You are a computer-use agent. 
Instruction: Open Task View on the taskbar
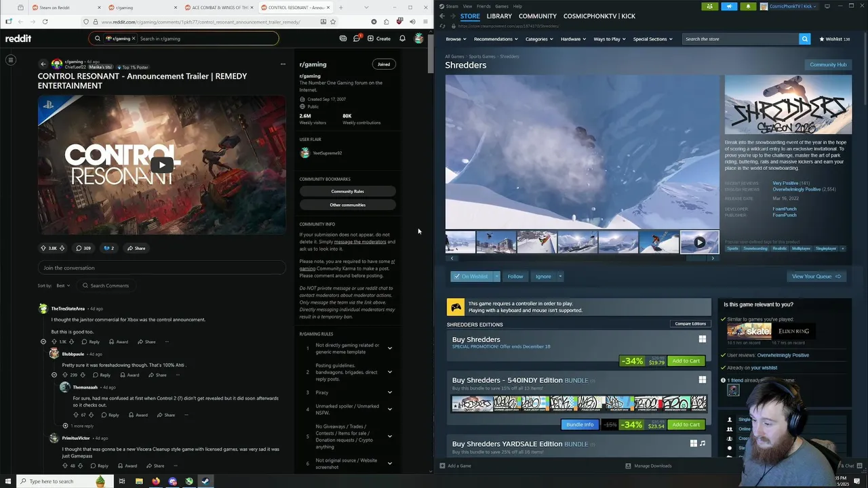[122, 481]
